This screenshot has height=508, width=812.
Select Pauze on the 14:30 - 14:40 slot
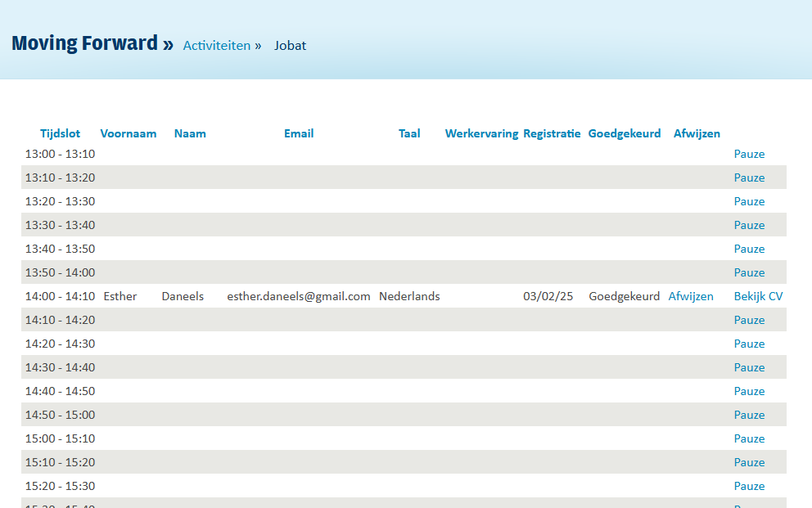point(749,367)
